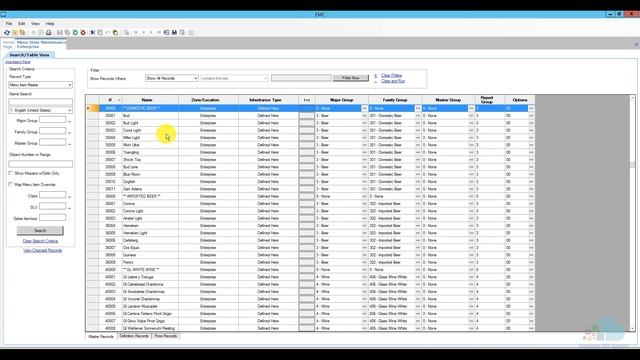Open the English (United States) language dropdown
Viewport: 640px width, 360px height.
[40, 110]
